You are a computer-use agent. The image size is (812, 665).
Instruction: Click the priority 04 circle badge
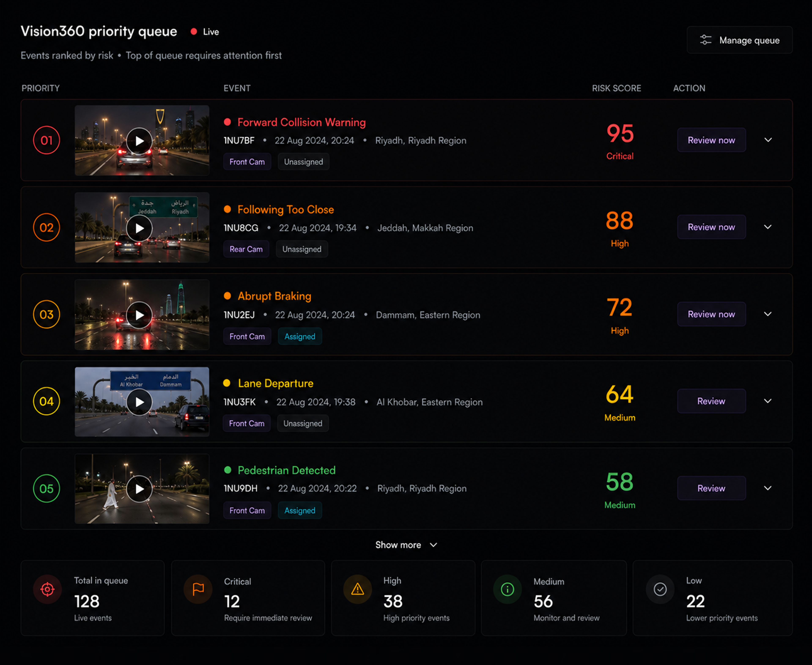point(46,401)
